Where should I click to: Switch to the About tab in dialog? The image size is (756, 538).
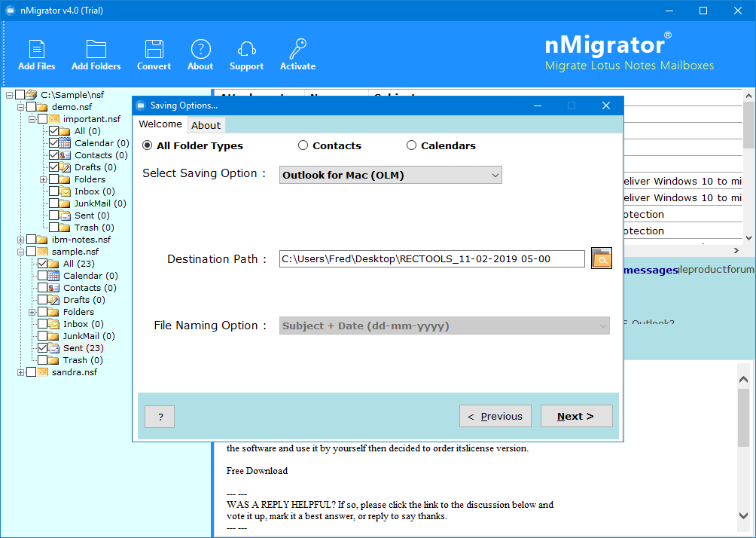tap(206, 125)
